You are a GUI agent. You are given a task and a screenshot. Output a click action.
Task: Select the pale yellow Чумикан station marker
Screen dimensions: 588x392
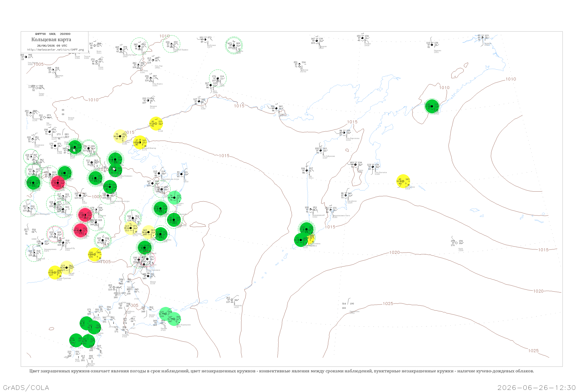pyautogui.click(x=120, y=136)
